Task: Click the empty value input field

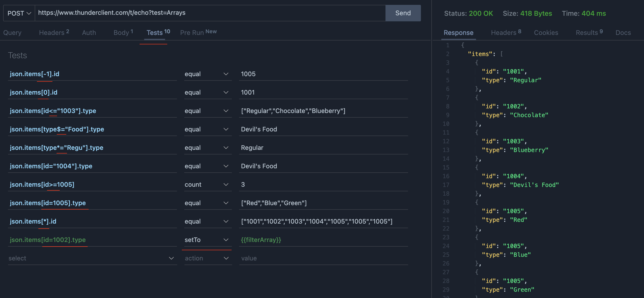Action: coord(323,258)
